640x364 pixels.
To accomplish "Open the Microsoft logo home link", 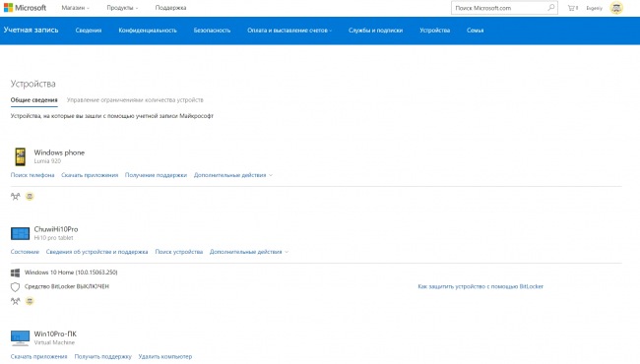I will tap(25, 8).
